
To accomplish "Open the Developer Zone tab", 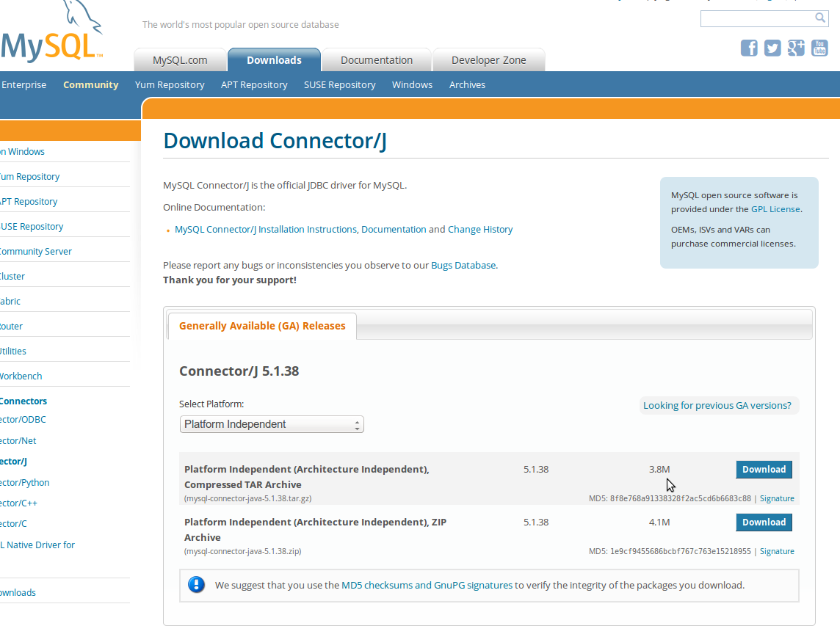I will 488,59.
